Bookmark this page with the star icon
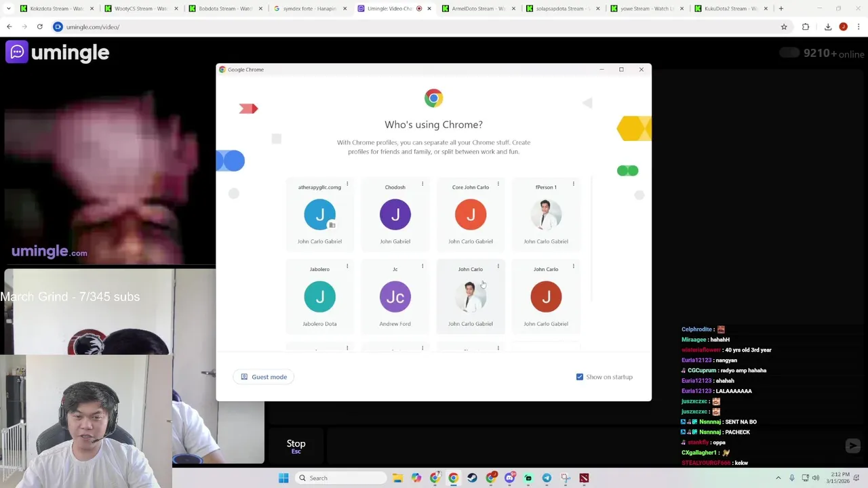The width and height of the screenshot is (868, 488). [784, 27]
